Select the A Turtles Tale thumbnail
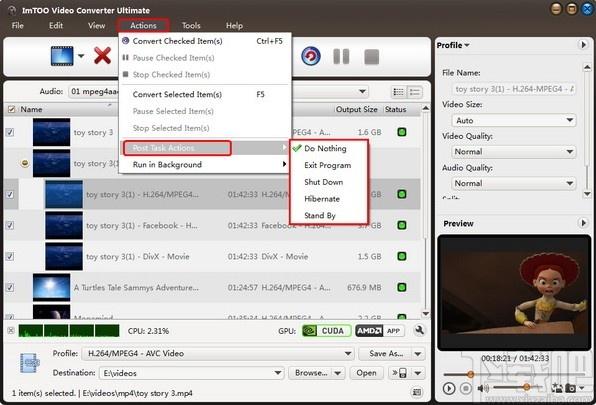The image size is (596, 405). click(51, 287)
